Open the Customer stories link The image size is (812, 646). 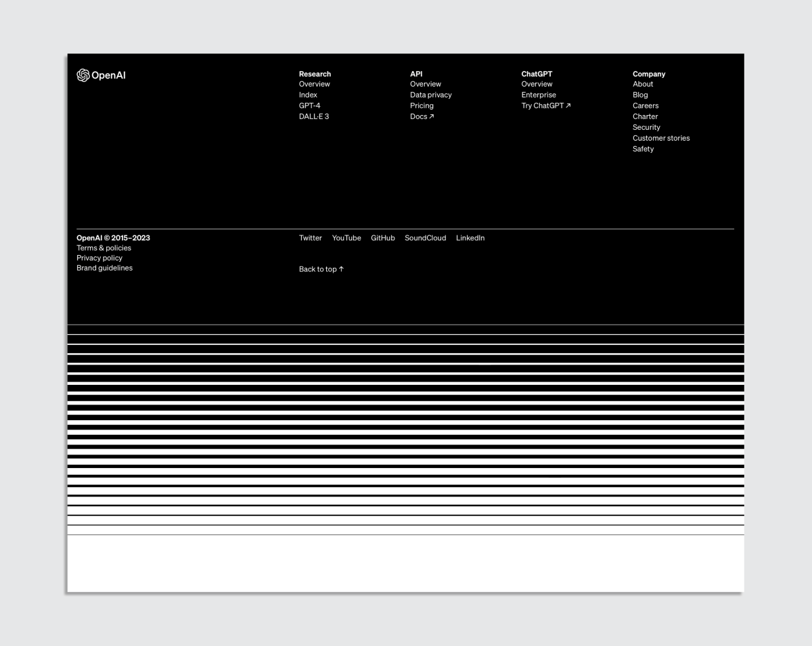click(660, 139)
